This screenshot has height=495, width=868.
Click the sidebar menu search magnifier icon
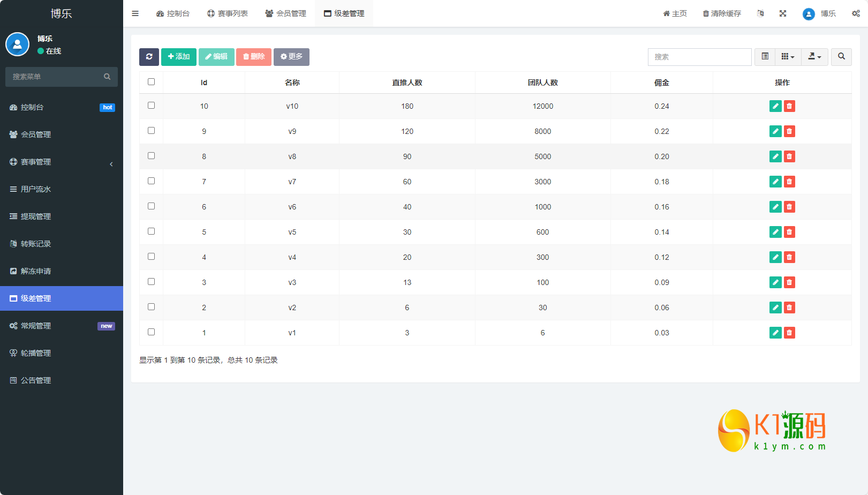(107, 77)
